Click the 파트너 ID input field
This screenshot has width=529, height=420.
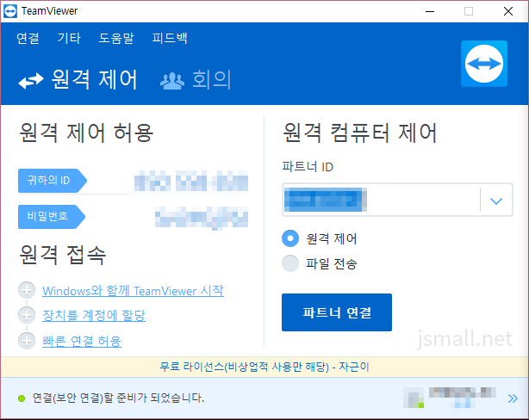(x=381, y=200)
